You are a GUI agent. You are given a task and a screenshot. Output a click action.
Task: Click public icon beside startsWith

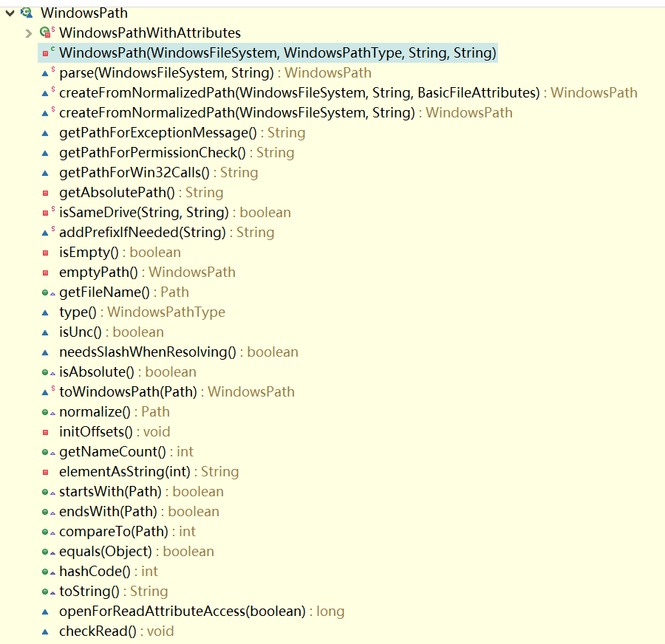tap(48, 492)
